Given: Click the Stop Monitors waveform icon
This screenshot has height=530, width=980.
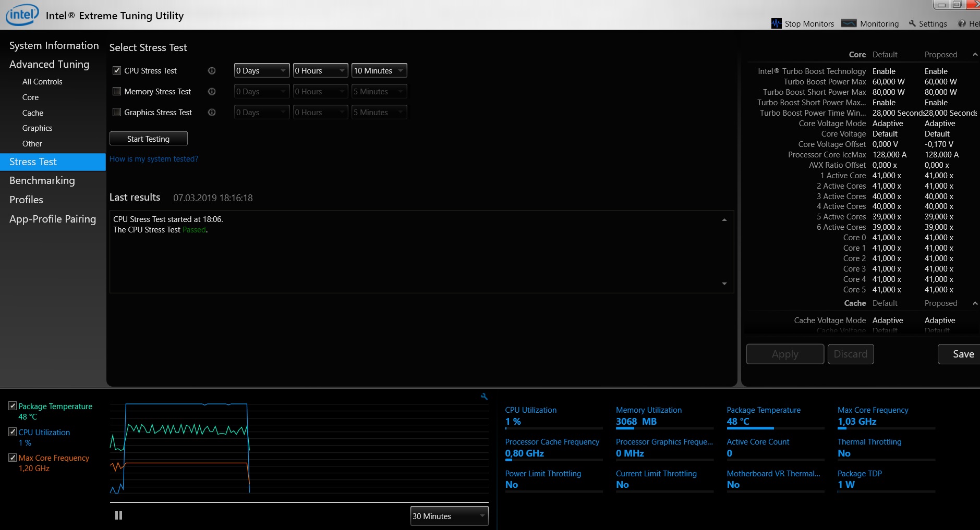Looking at the screenshot, I should [x=776, y=23].
